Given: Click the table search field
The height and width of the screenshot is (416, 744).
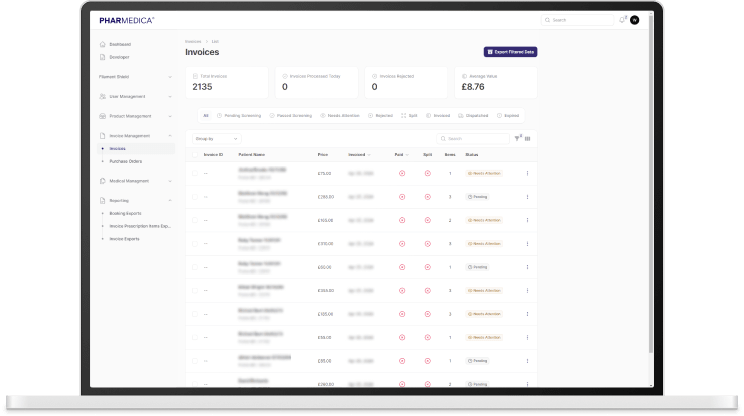Looking at the screenshot, I should click(x=473, y=139).
